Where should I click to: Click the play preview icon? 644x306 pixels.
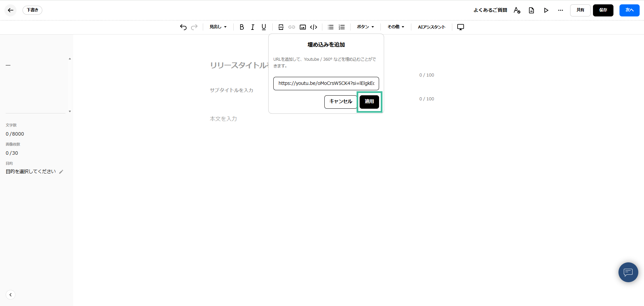546,10
